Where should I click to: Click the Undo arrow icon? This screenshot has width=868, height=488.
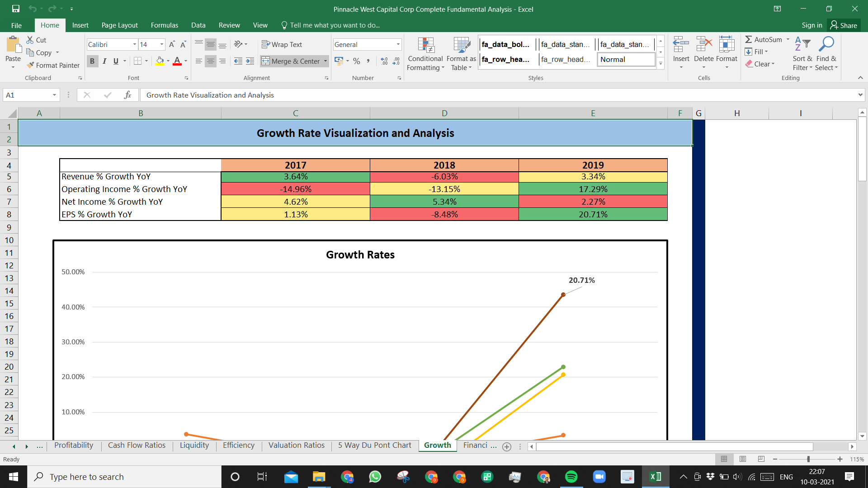(33, 9)
